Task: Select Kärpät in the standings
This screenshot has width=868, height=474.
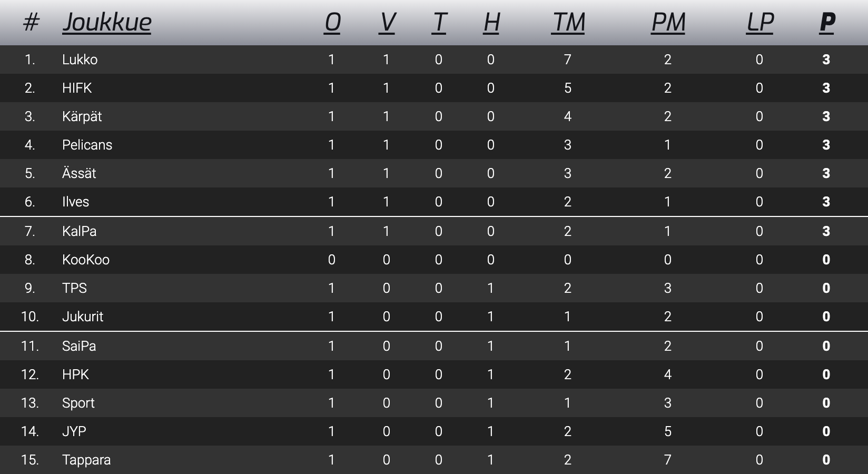Action: 82,116
